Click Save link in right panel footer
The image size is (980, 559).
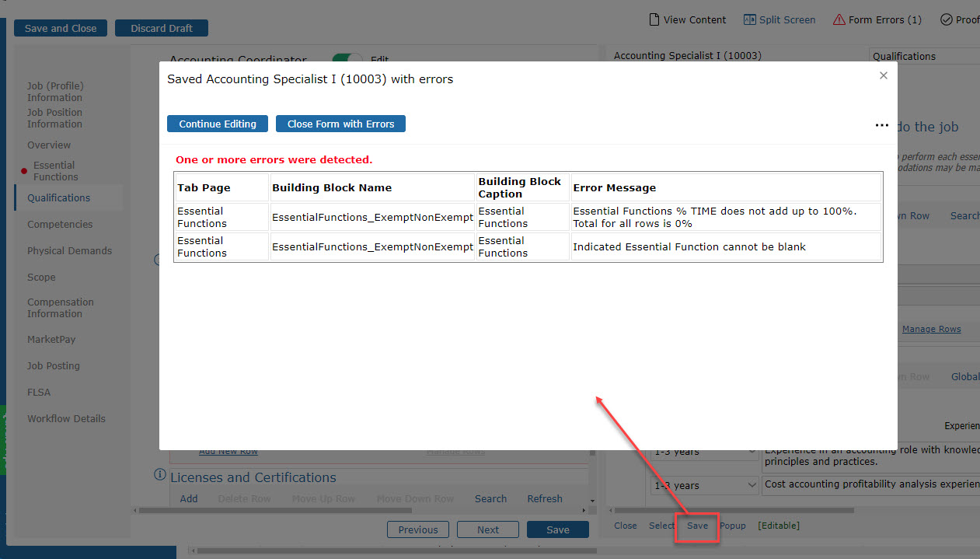pos(697,526)
